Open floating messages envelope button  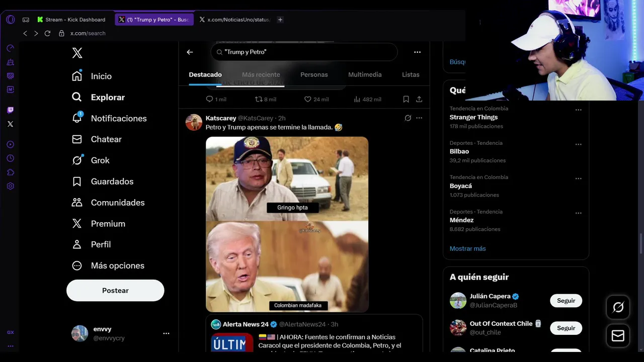pos(618,336)
